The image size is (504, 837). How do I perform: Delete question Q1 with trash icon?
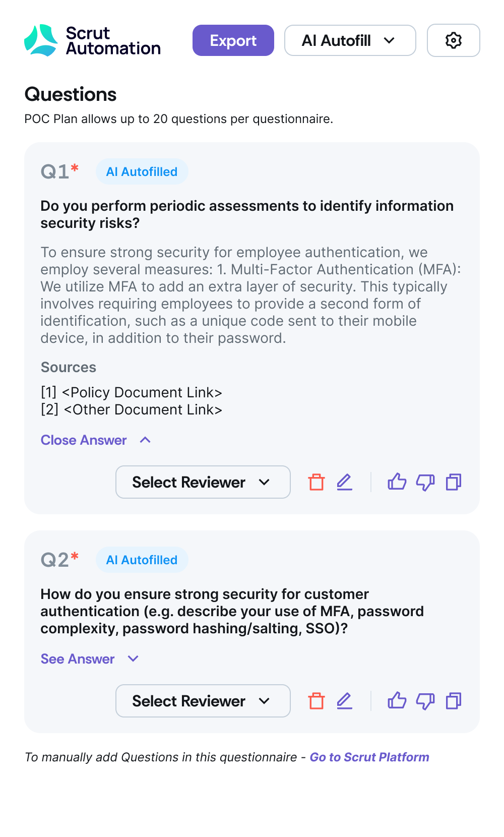tap(317, 482)
